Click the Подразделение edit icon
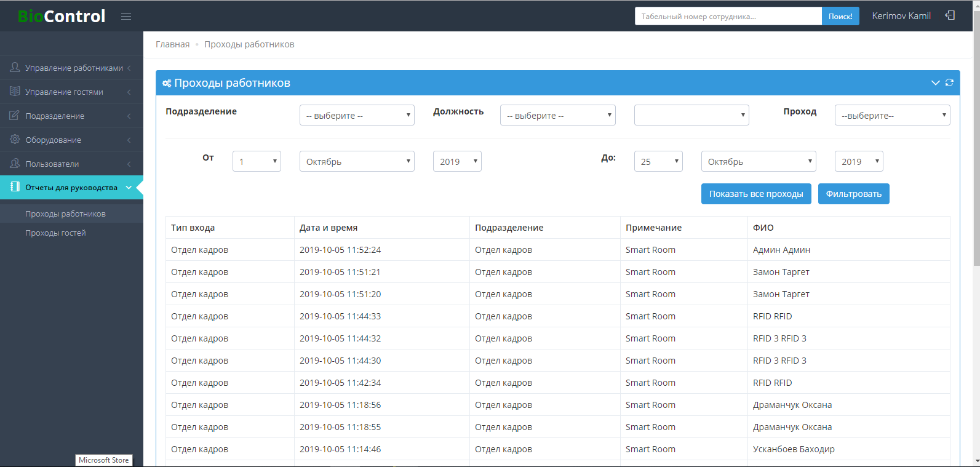This screenshot has height=467, width=980. pos(15,116)
